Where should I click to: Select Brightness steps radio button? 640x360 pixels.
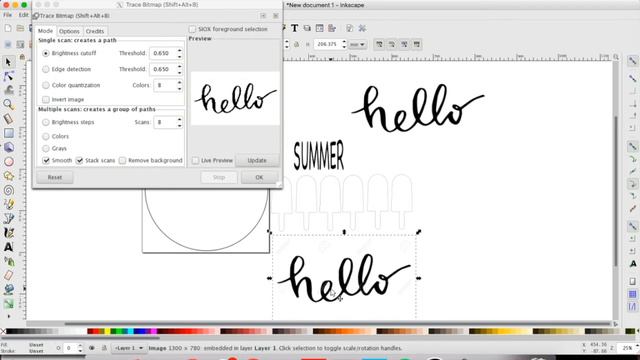[x=46, y=122]
